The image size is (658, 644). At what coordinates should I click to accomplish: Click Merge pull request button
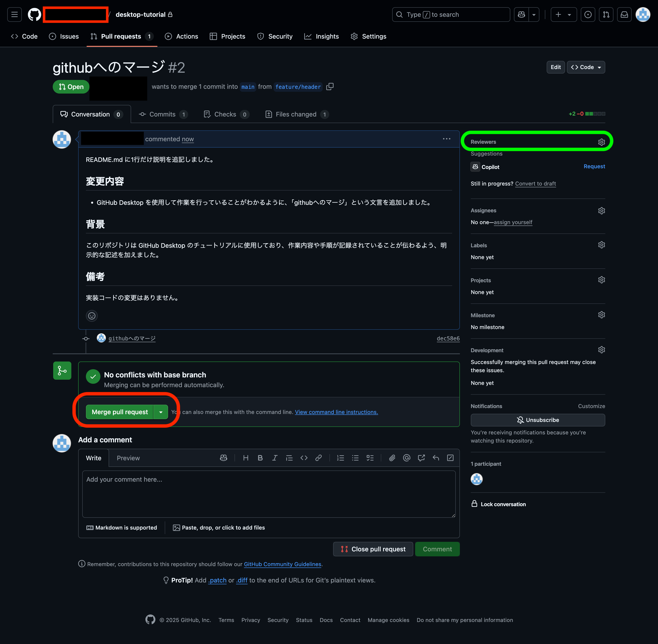(x=120, y=412)
